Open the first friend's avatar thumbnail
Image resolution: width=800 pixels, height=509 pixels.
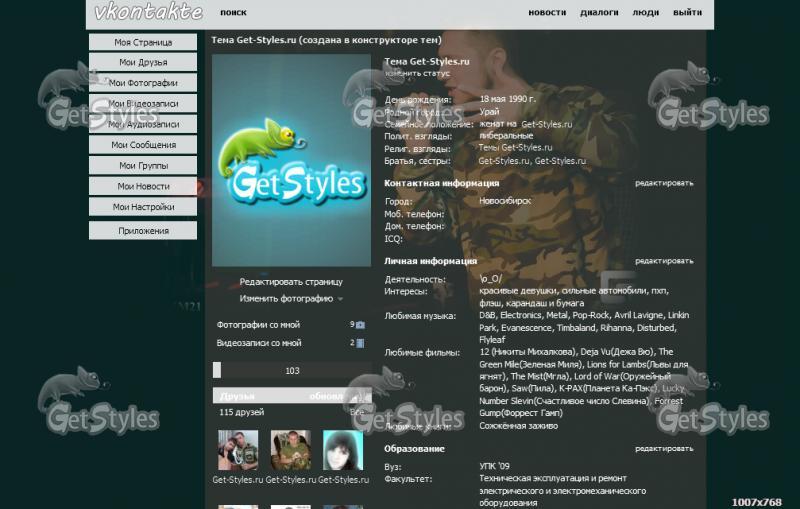pyautogui.click(x=237, y=450)
